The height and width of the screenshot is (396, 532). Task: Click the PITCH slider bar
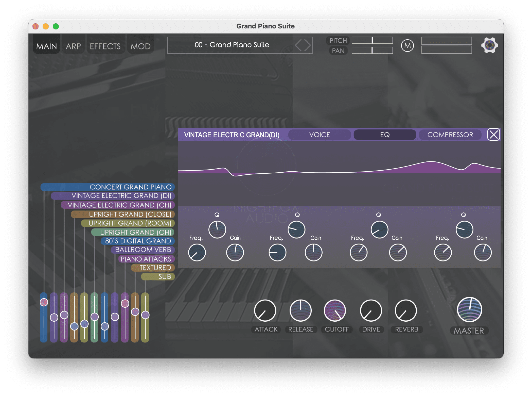click(372, 40)
